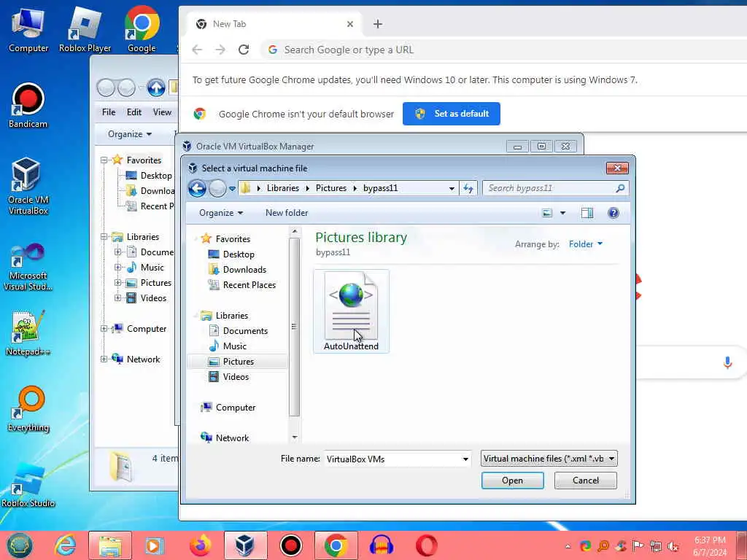Open Opera from the taskbar
Screen dimensions: 747x560
pyautogui.click(x=426, y=545)
